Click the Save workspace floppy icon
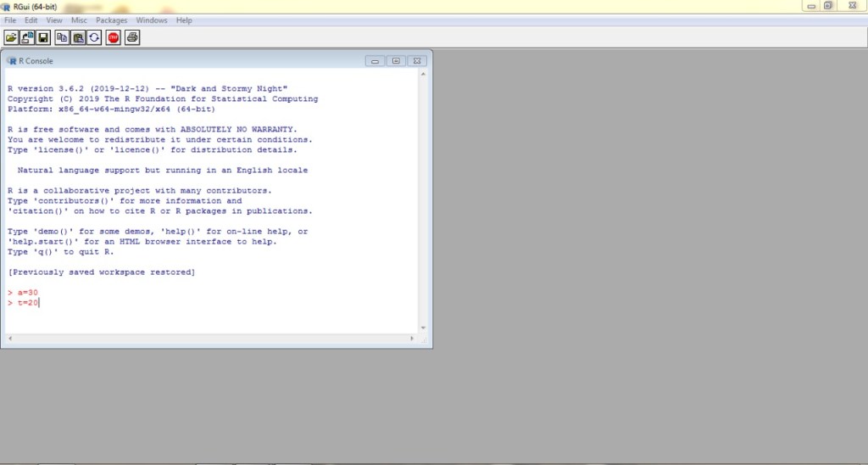868x465 pixels. point(43,37)
